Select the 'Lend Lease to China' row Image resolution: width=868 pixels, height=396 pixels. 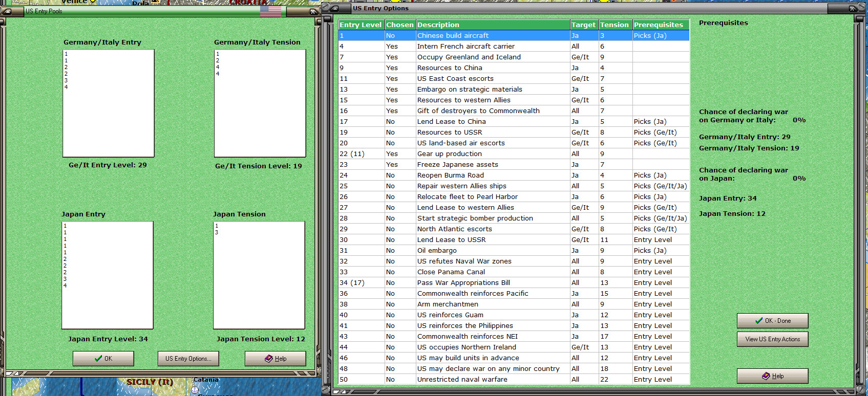pyautogui.click(x=514, y=122)
